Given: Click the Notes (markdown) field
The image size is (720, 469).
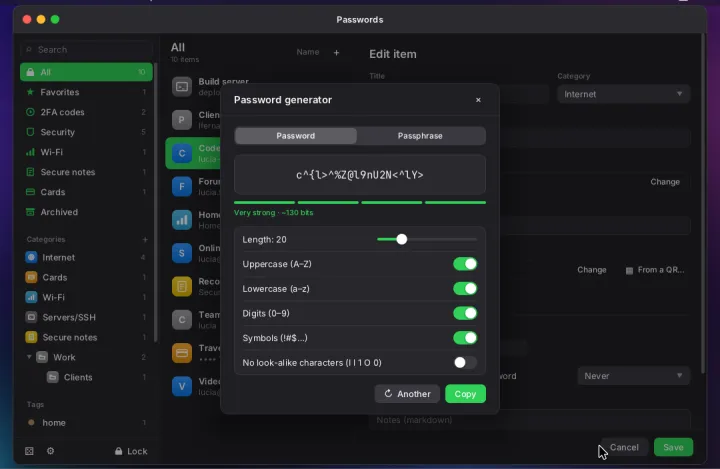Looking at the screenshot, I should pyautogui.click(x=530, y=420).
